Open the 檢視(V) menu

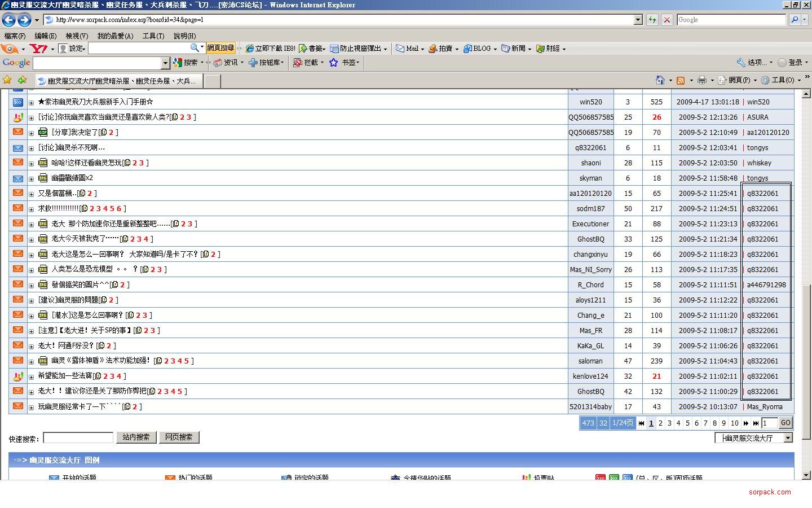coord(77,36)
